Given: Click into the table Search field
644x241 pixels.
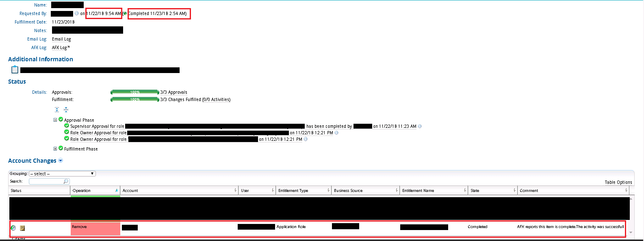Looking at the screenshot, I should [46, 181].
